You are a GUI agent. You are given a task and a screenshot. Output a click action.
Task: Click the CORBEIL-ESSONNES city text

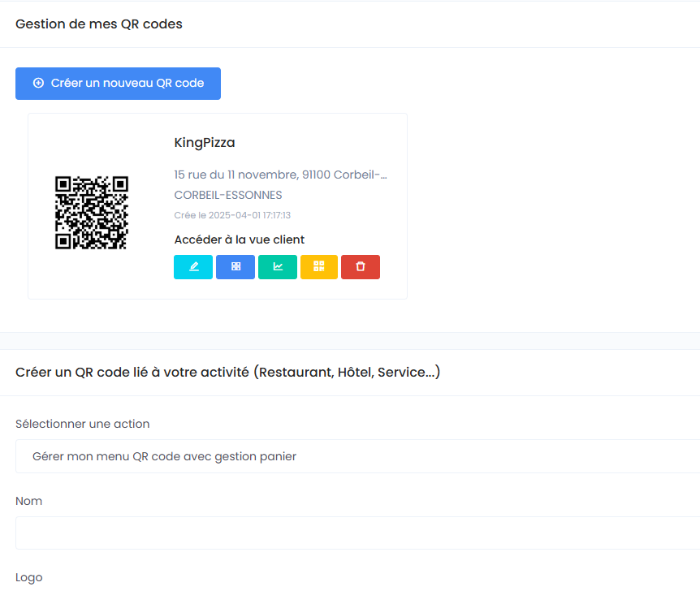[x=228, y=196]
